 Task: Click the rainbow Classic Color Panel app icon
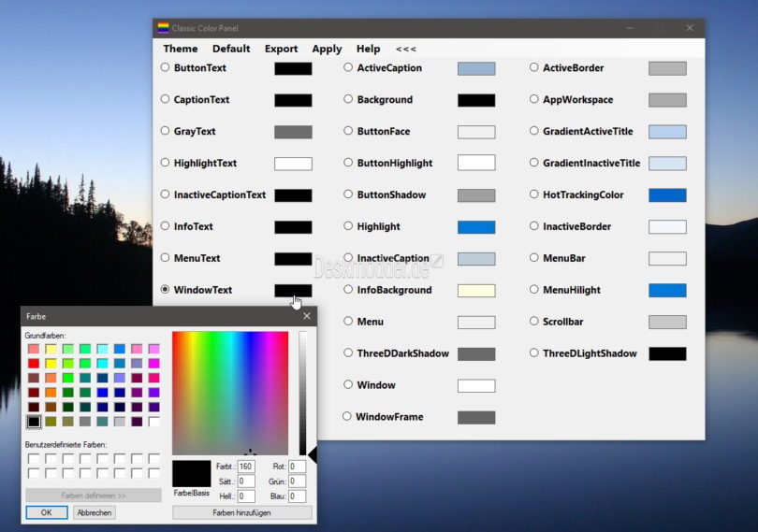[163, 28]
